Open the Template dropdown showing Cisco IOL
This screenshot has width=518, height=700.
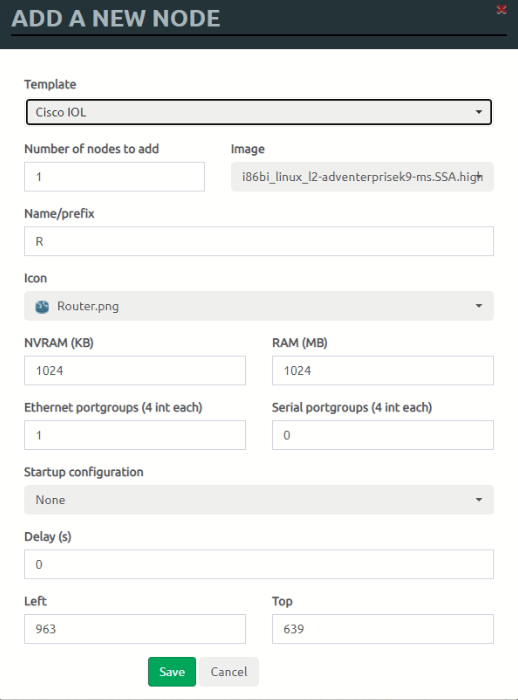[259, 112]
